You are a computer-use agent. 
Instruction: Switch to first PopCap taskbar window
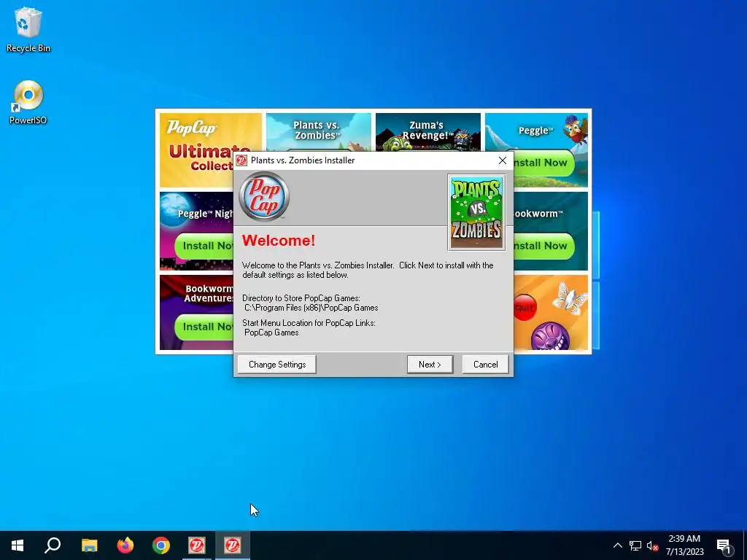[x=197, y=545]
